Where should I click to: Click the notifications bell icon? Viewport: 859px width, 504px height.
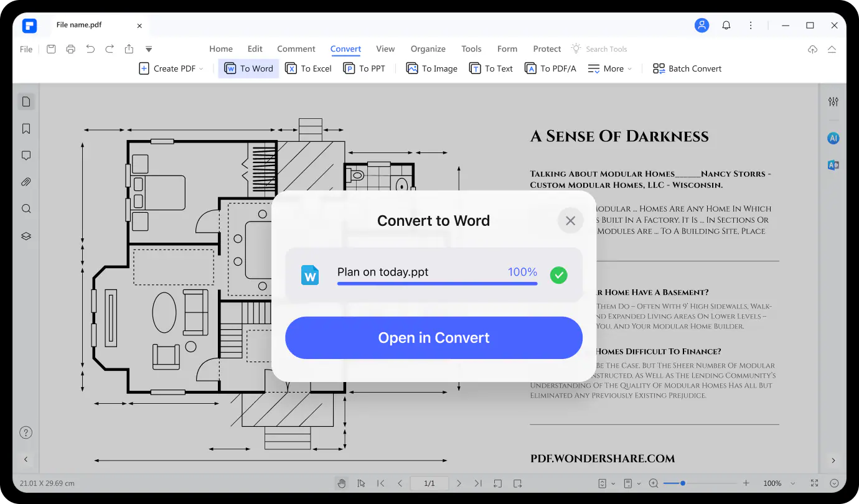point(726,26)
